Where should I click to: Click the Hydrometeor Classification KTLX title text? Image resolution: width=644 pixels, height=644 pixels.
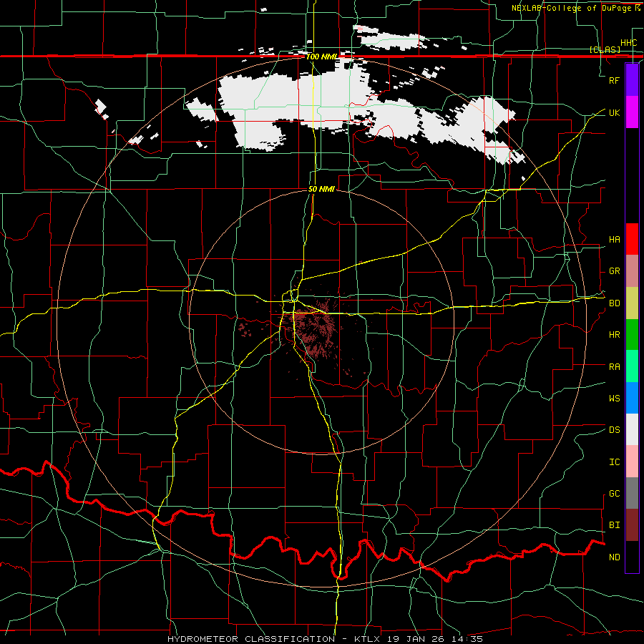point(325,639)
